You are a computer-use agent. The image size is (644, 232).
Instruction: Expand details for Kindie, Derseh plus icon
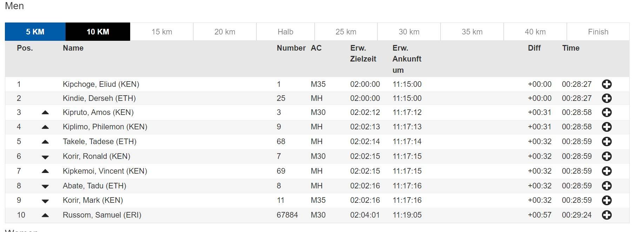point(606,98)
